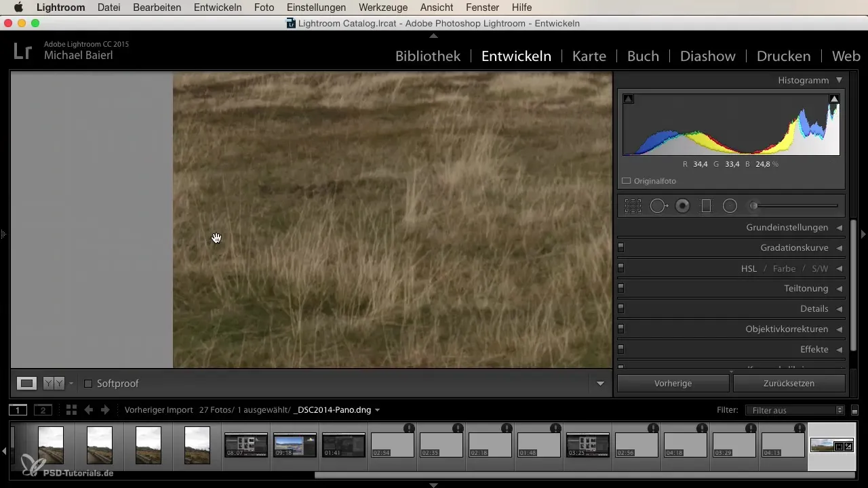868x488 pixels.
Task: Toggle highlight clipping indicator in histogram
Action: (834, 99)
